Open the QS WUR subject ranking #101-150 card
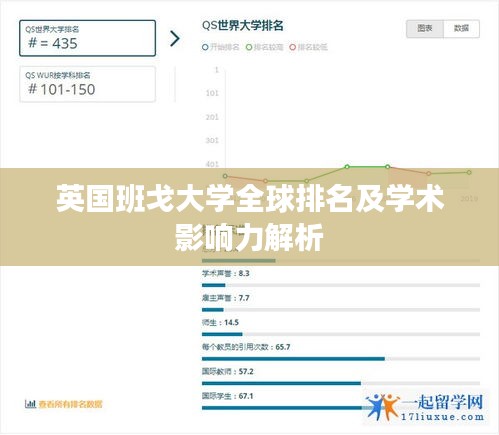Image resolution: width=499 pixels, height=435 pixels. [x=87, y=84]
